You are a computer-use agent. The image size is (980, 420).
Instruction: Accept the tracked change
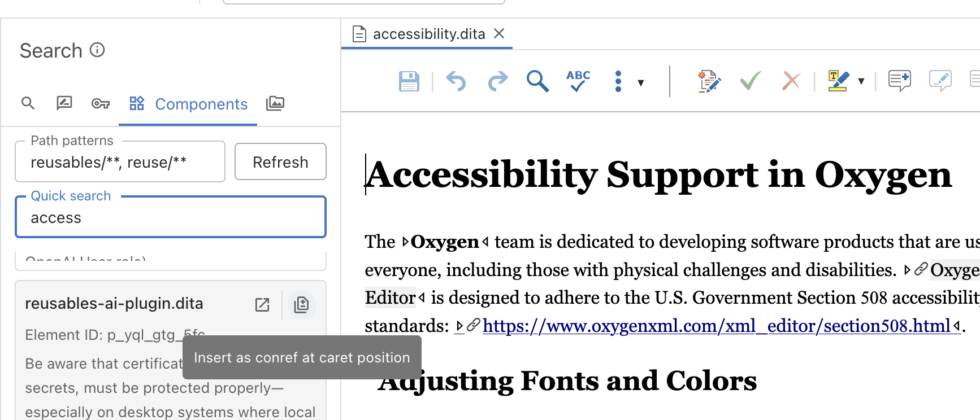pyautogui.click(x=751, y=81)
